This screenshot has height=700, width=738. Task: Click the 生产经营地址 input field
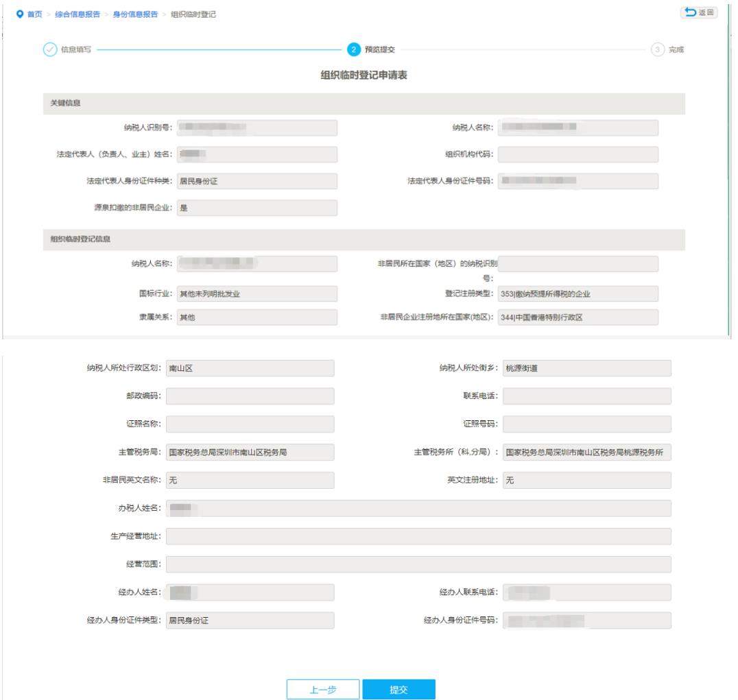[x=418, y=536]
